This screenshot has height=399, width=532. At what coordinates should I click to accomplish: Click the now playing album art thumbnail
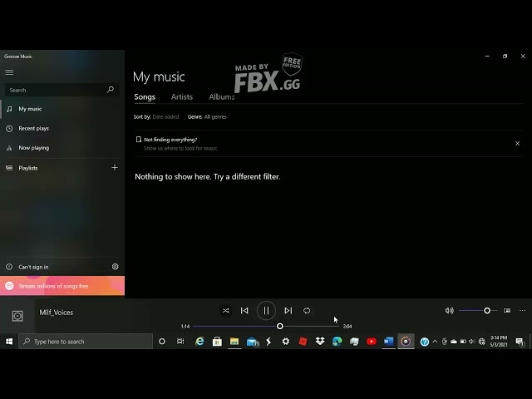[17, 316]
